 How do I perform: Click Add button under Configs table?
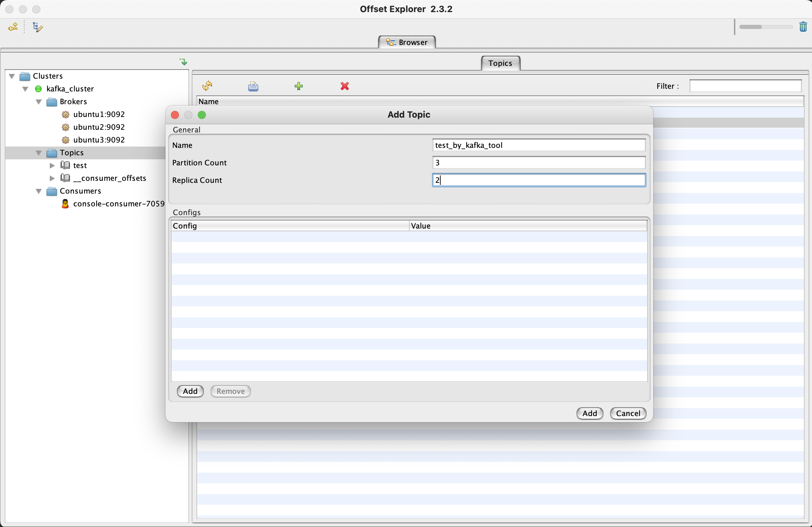pyautogui.click(x=190, y=391)
